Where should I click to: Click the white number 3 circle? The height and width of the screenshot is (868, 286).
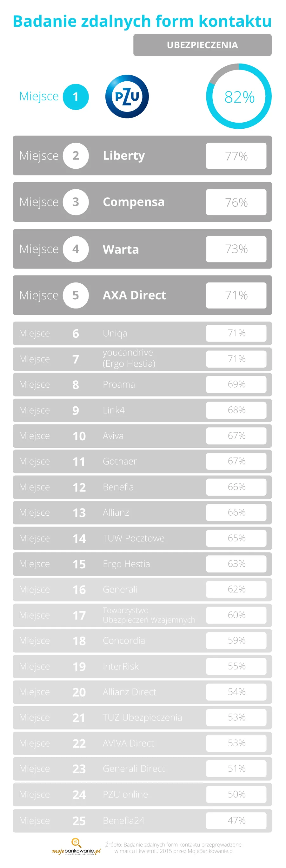(x=76, y=202)
